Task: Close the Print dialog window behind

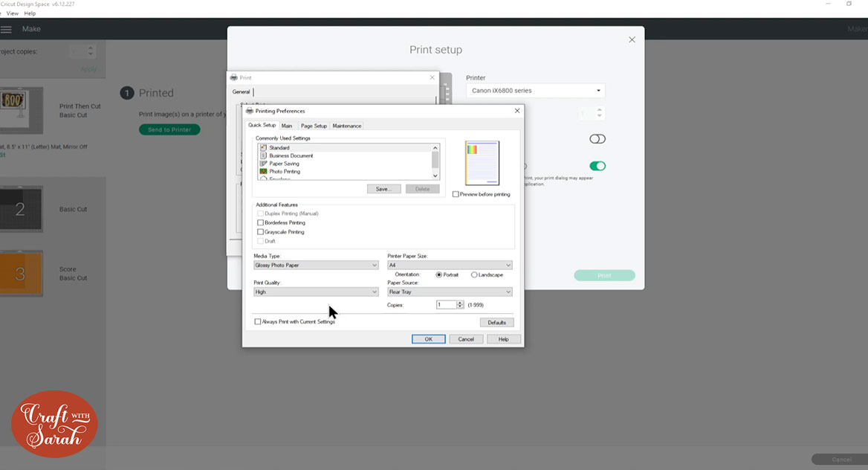Action: point(432,77)
